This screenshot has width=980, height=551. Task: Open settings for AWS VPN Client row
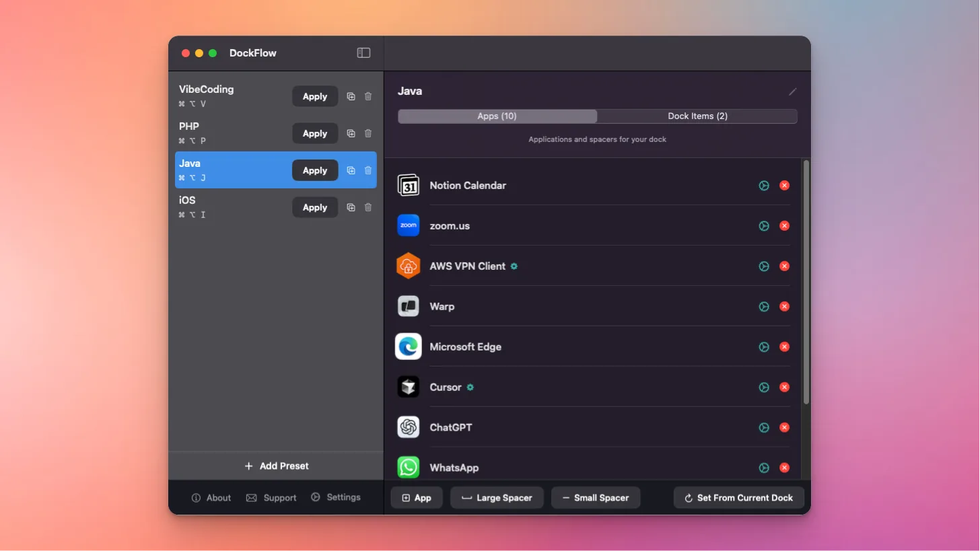tap(764, 266)
